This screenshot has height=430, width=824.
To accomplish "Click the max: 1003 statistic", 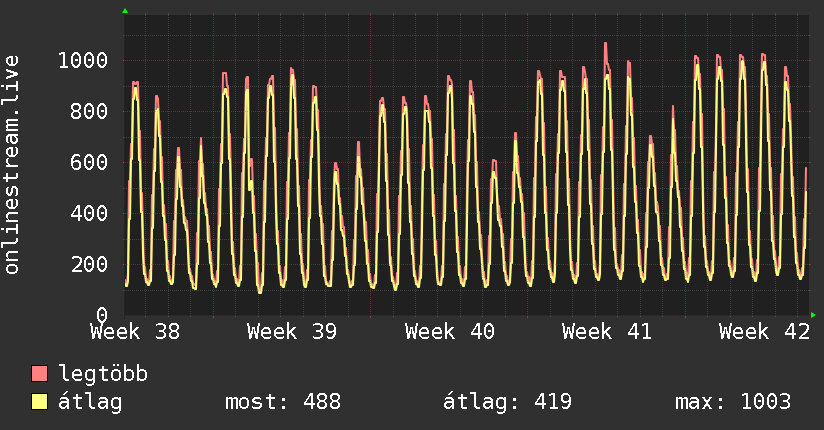I will [x=733, y=402].
